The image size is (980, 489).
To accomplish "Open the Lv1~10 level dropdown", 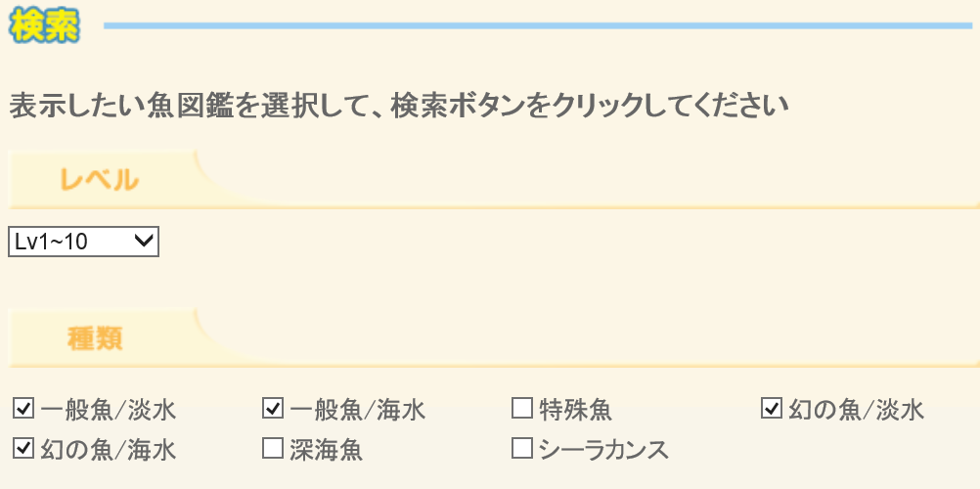I will tap(83, 242).
